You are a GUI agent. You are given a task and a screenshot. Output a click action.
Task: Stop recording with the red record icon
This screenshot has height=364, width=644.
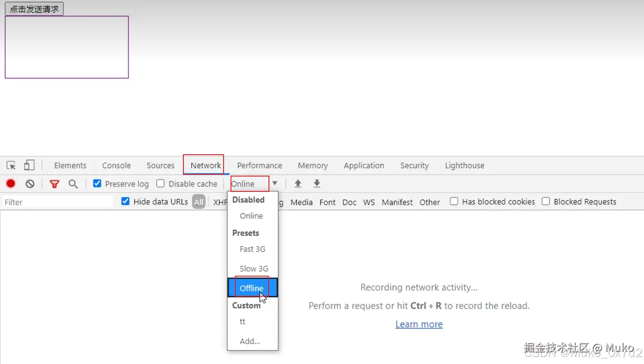tap(11, 184)
